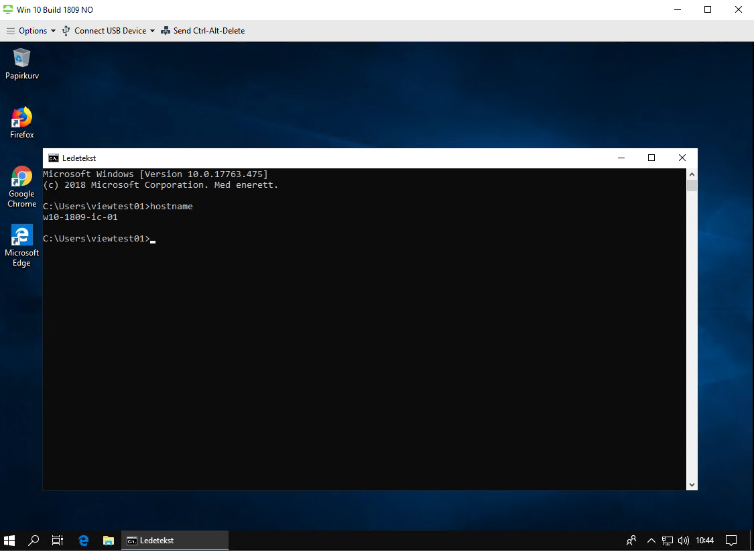Click the Ledetekst scrollbar down arrow

(x=692, y=484)
